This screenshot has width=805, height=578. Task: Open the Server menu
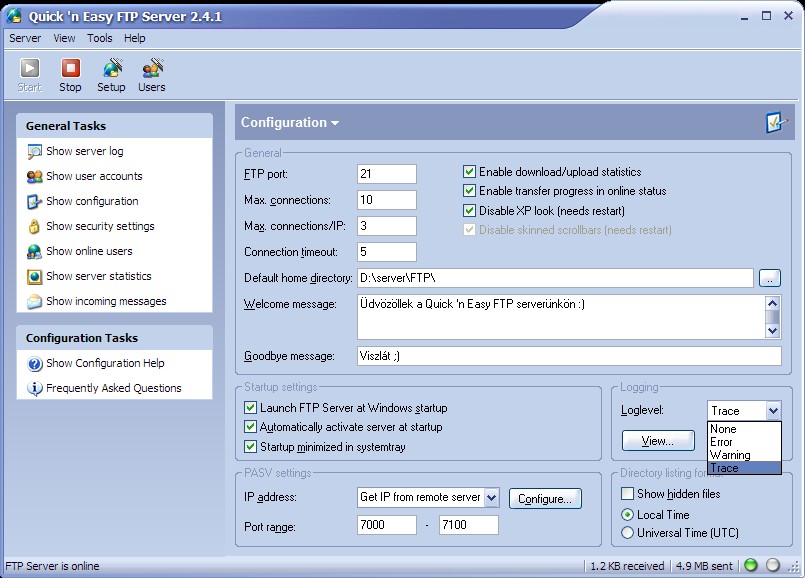tap(25, 38)
